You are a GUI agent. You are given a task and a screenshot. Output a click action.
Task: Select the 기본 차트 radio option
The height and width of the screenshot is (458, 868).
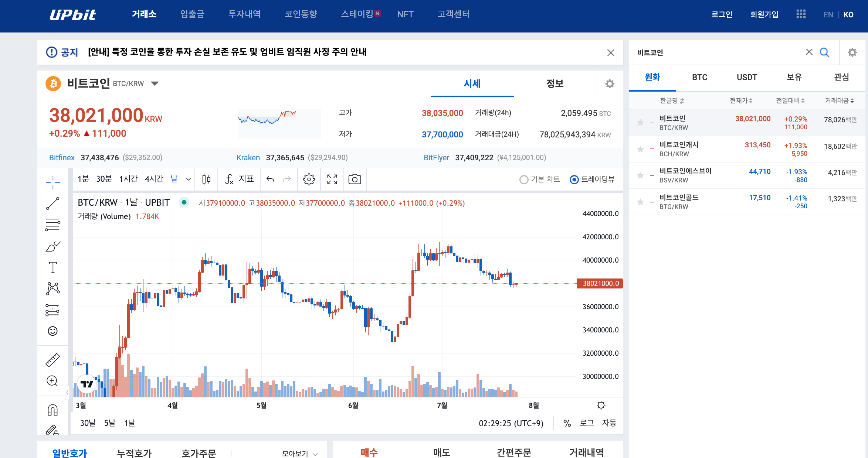click(540, 180)
